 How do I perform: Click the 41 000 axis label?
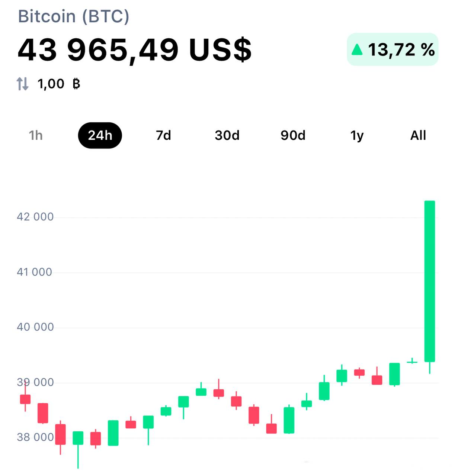(x=35, y=272)
